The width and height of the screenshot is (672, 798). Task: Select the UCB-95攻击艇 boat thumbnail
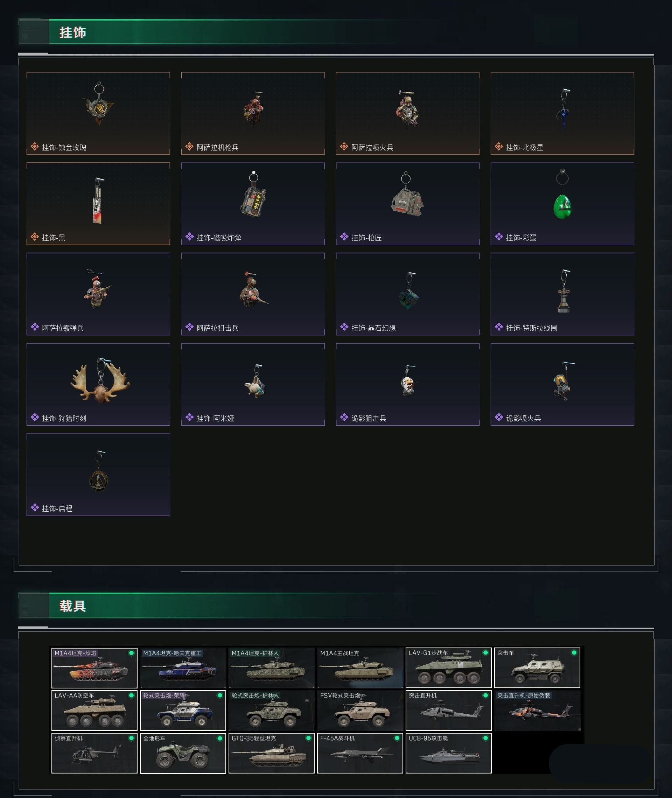448,753
